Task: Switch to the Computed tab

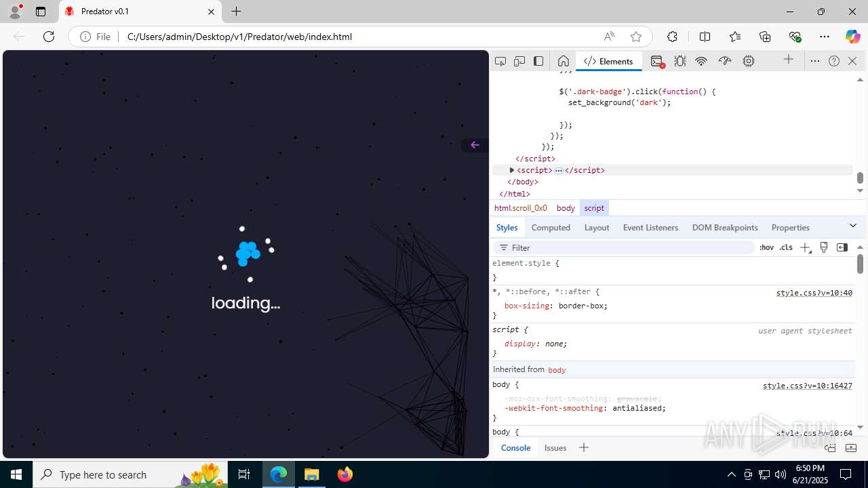Action: point(551,228)
